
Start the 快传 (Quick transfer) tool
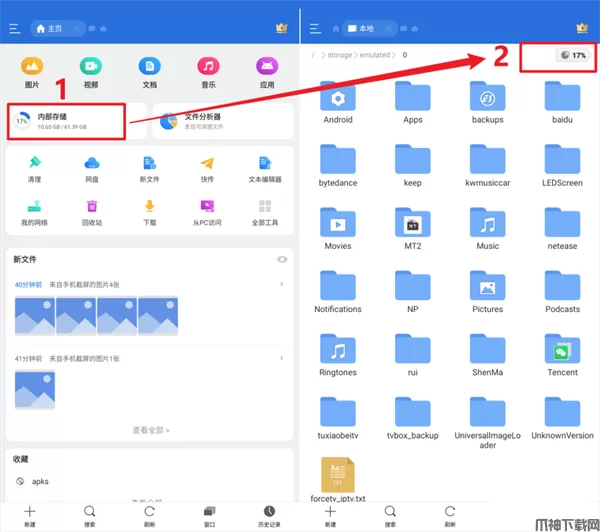207,169
